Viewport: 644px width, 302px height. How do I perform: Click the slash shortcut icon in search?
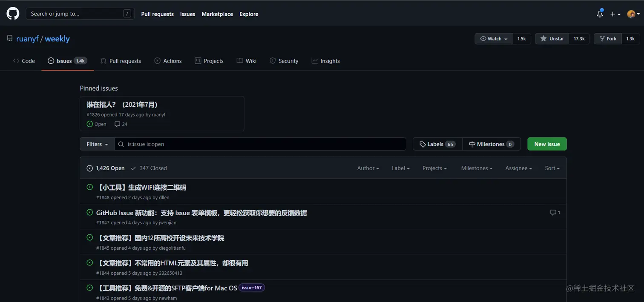127,14
